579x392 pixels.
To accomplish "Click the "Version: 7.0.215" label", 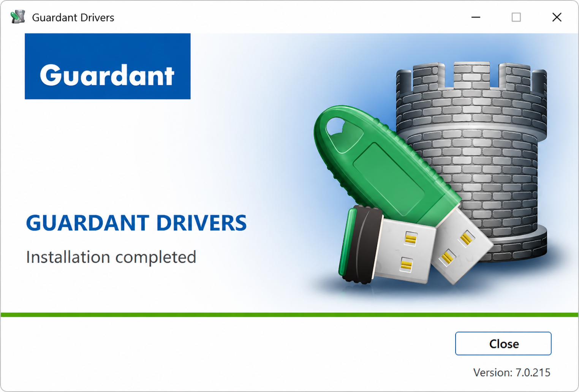I will click(512, 372).
